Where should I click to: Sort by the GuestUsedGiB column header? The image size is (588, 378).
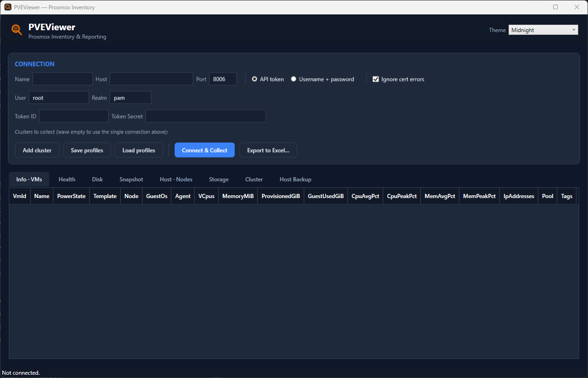point(326,196)
